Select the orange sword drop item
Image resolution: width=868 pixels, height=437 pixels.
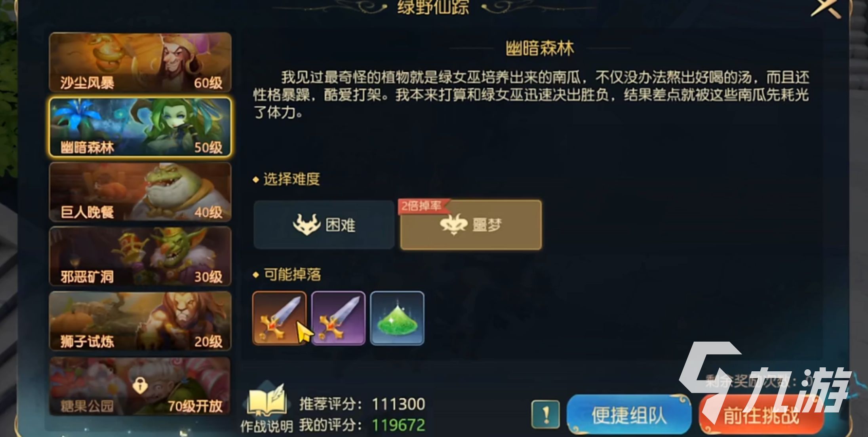pos(279,318)
